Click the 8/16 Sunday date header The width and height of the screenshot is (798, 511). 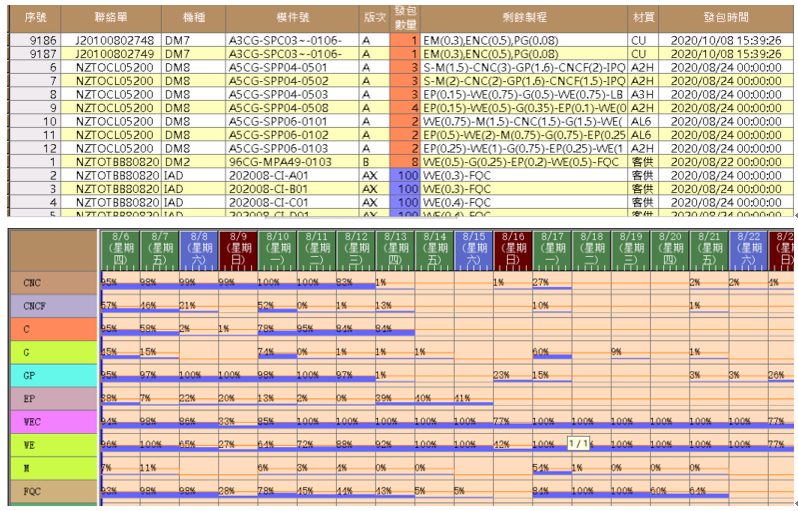click(x=513, y=250)
